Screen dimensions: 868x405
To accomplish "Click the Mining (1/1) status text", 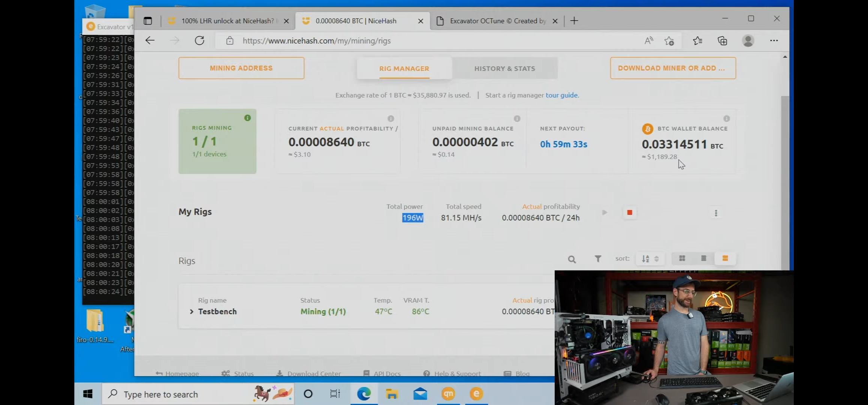I will pos(323,312).
